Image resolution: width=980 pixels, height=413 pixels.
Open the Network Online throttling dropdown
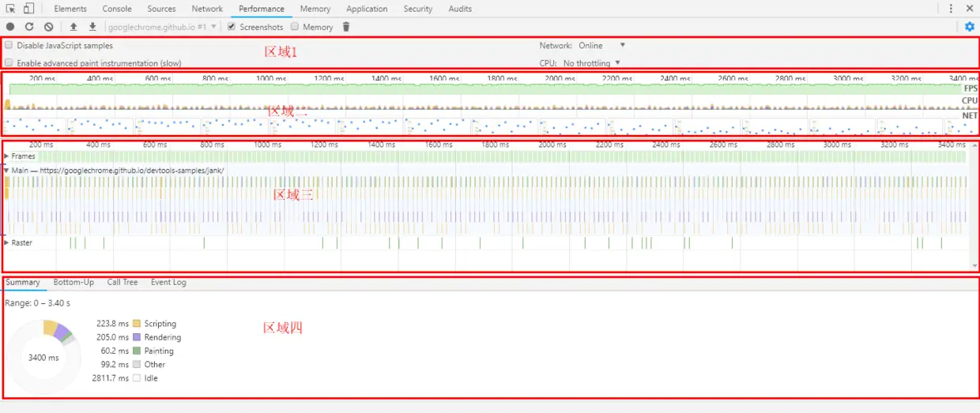pyautogui.click(x=601, y=46)
